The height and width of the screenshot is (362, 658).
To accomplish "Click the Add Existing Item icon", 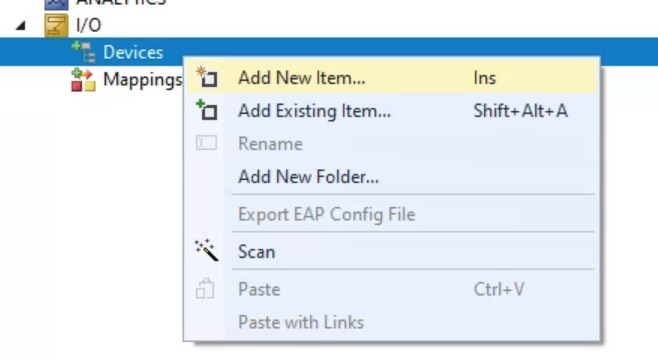I will [206, 110].
